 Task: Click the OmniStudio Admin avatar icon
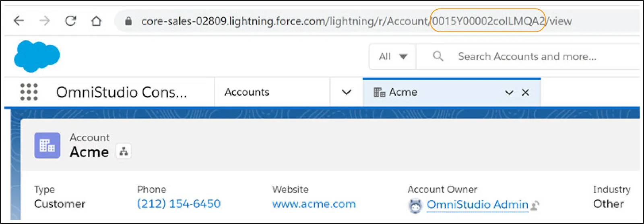tap(415, 206)
